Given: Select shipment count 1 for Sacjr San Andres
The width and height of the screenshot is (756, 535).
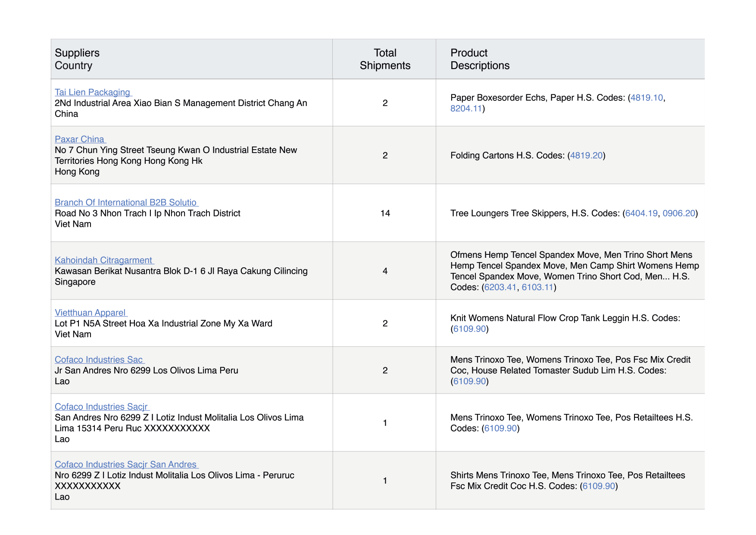Looking at the screenshot, I should 385,481.
